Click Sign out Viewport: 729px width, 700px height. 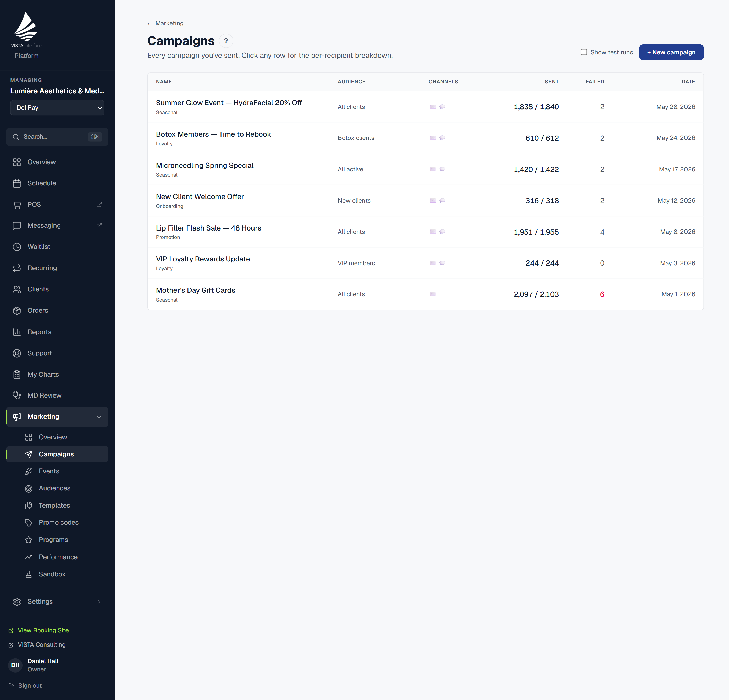(25, 686)
